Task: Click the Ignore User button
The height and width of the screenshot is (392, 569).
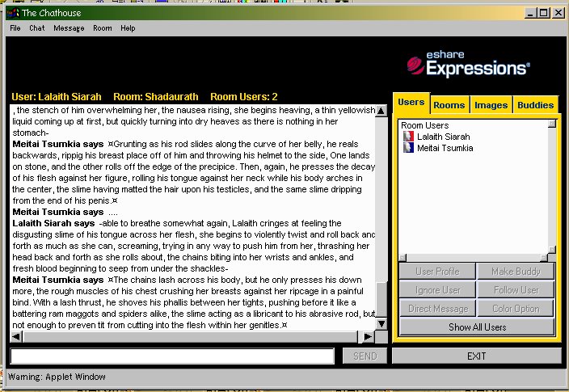Action: tap(437, 290)
